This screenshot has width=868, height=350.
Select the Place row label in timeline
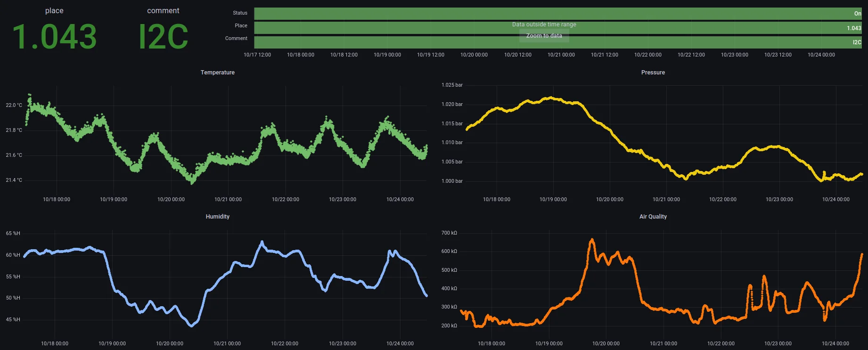(x=241, y=26)
